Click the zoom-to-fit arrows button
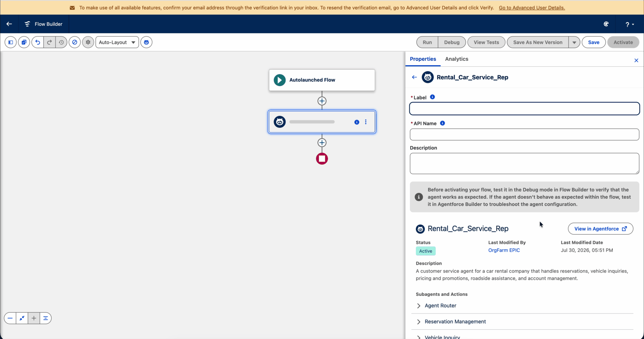Image resolution: width=644 pixels, height=339 pixels. pos(22,318)
